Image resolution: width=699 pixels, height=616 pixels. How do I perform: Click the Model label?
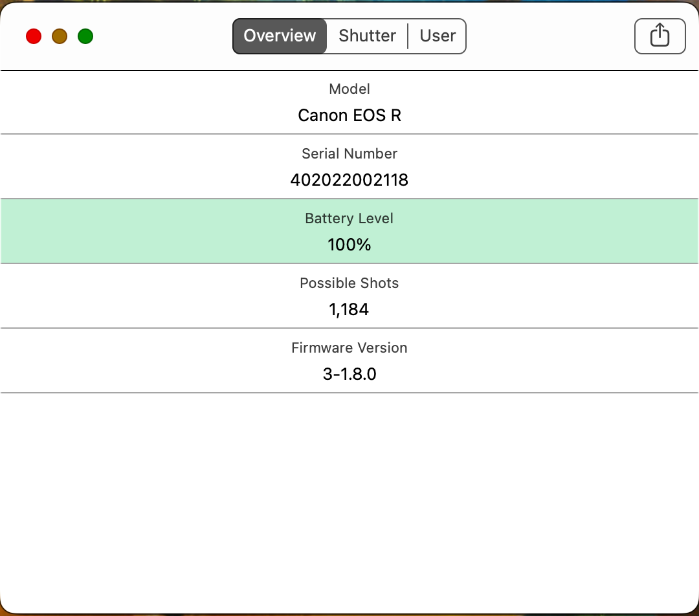click(x=349, y=89)
